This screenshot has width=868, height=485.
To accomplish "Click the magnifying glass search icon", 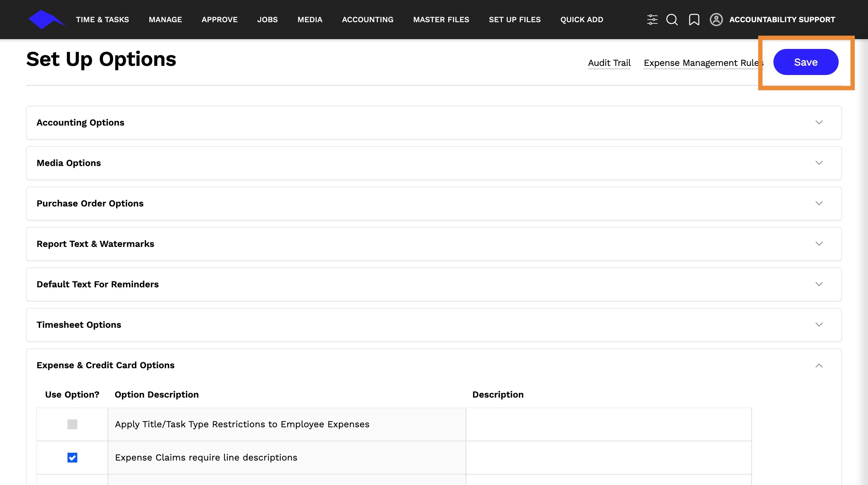I will [x=672, y=20].
